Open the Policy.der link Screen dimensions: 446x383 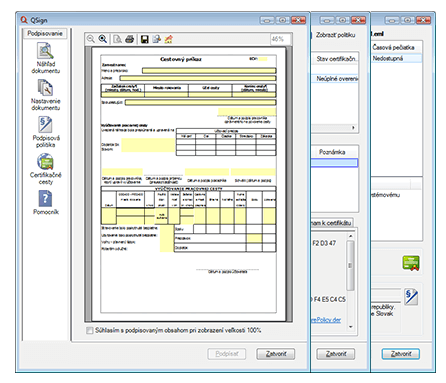coord(326,320)
